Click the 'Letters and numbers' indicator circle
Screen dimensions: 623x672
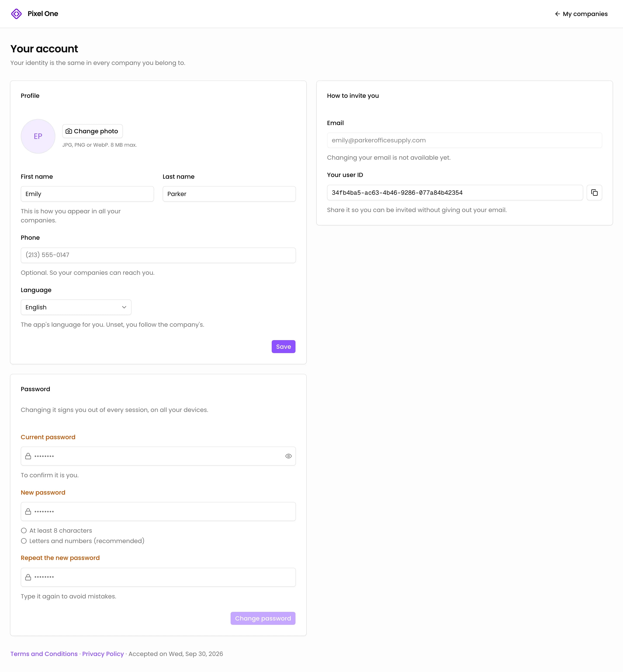24,541
